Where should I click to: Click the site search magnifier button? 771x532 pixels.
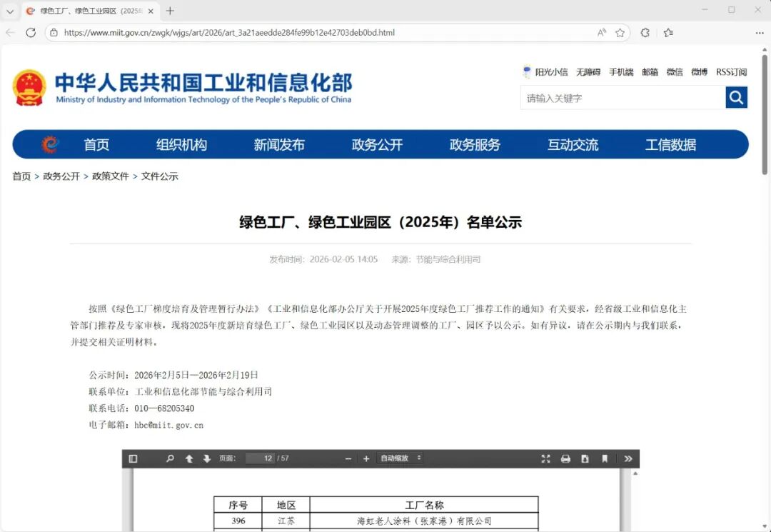pos(736,97)
